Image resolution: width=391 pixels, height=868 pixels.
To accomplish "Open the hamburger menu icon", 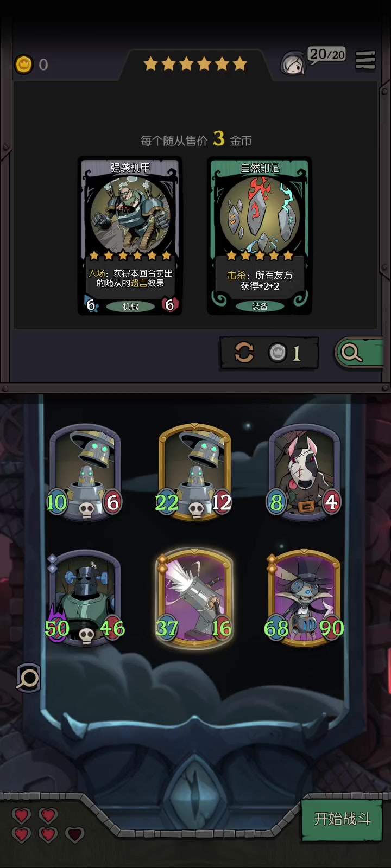I will click(365, 61).
